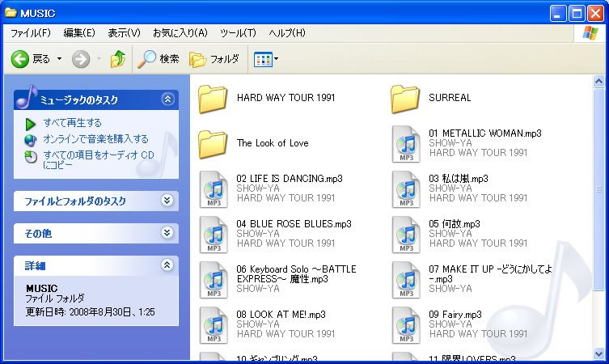
Task: Select the 01 METALLIC WOMAN mp3 icon
Action: 406,144
